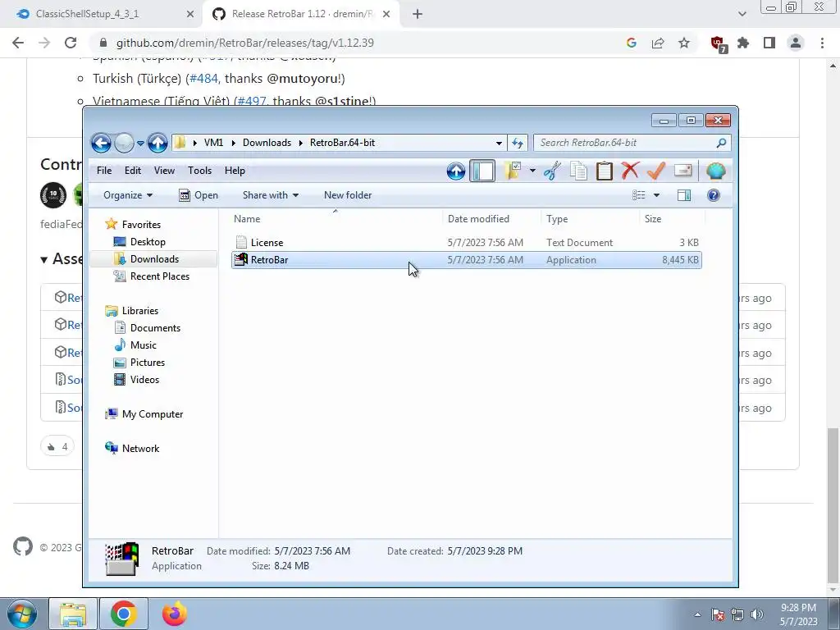Expand the Organize dropdown
The width and height of the screenshot is (840, 630).
click(x=127, y=195)
